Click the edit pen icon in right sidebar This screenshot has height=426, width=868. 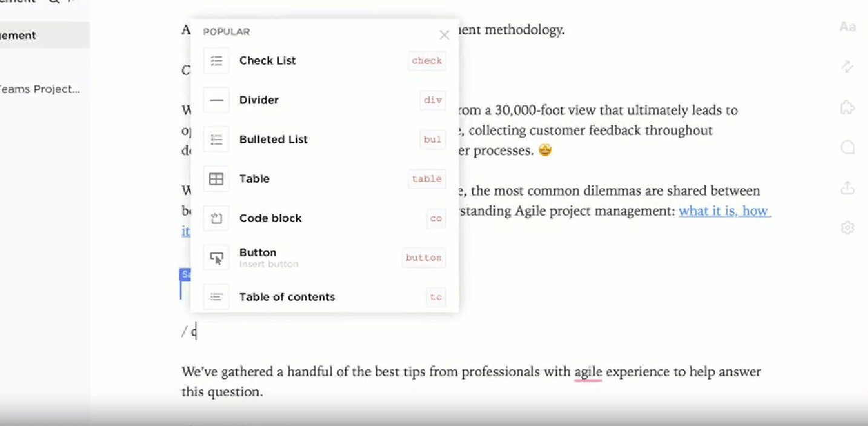tap(847, 67)
